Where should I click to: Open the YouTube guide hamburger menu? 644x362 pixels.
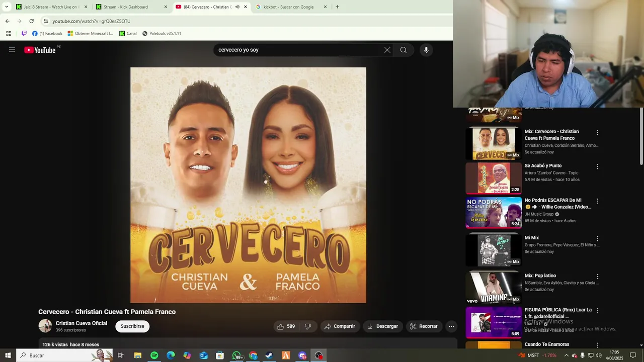click(x=12, y=50)
